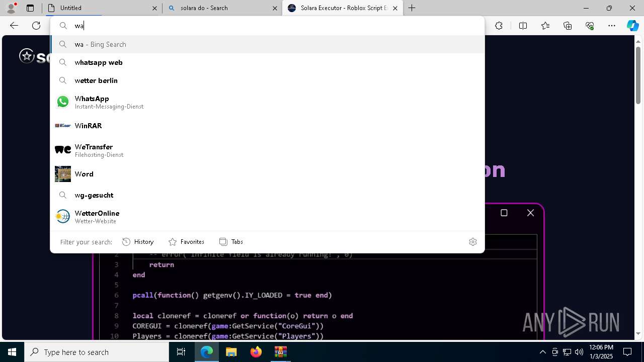Open network status tray icon
Viewport: 644px width, 362px height.
click(567, 352)
